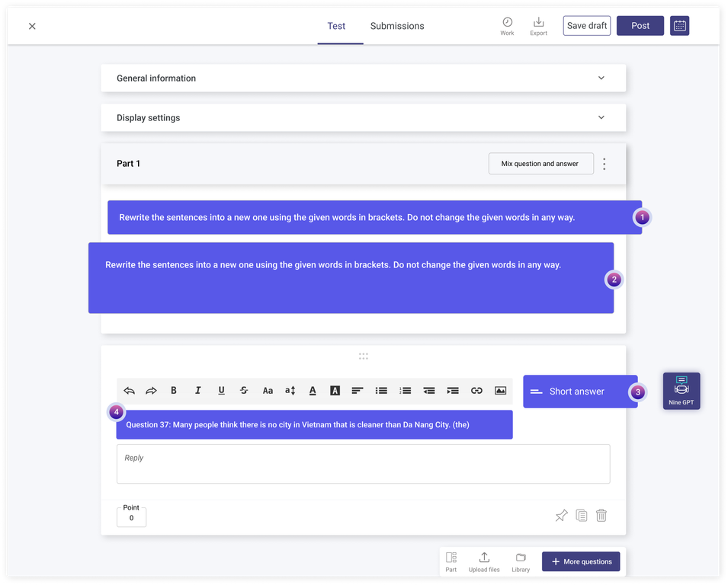Image resolution: width=728 pixels, height=585 pixels.
Task: Toggle italic text style
Action: (197, 391)
